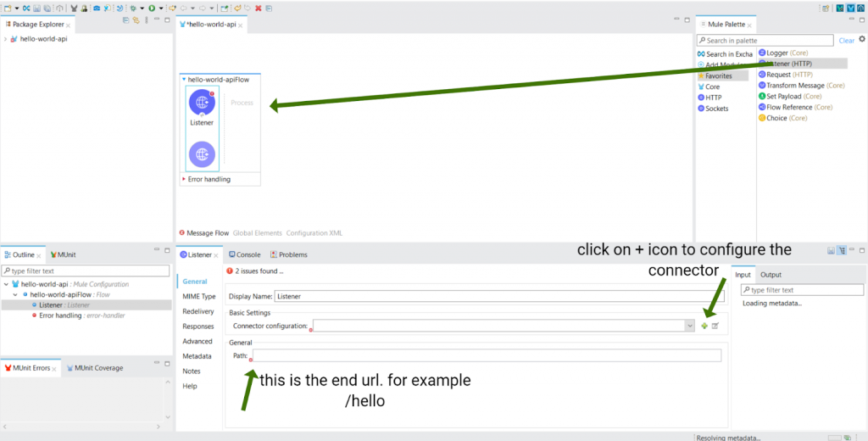Open Redelivery section of Listener properties
This screenshot has height=441, width=868.
tap(198, 311)
